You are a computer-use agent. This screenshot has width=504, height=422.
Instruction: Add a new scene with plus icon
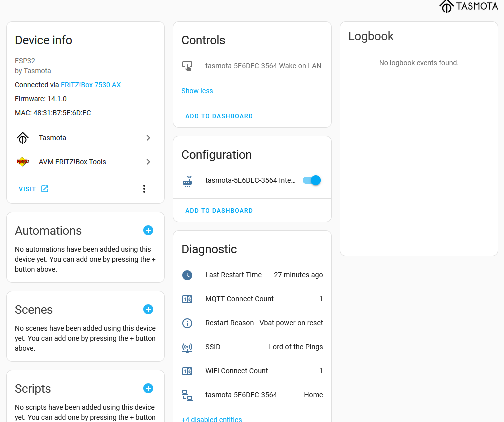148,309
